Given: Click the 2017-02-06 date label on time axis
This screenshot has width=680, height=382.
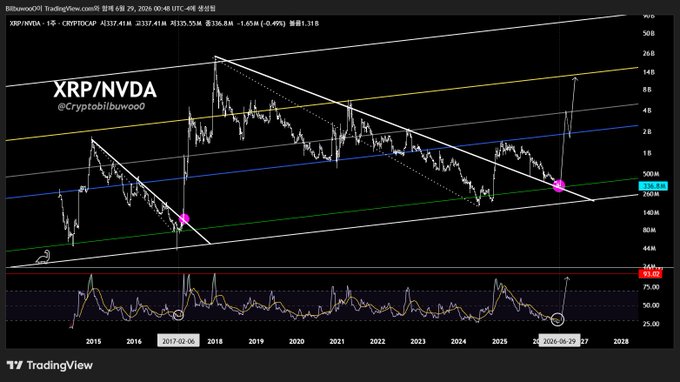Looking at the screenshot, I should [178, 341].
